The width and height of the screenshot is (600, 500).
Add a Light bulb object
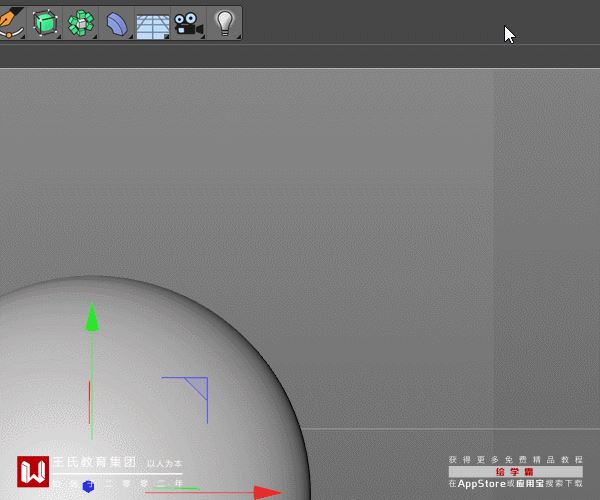point(225,23)
